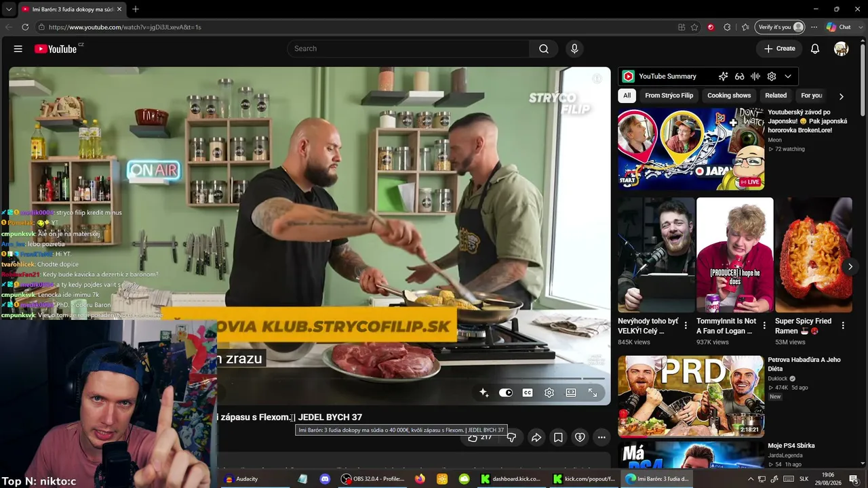Open the YouTube guide hamburger menu
Image resolution: width=868 pixels, height=488 pixels.
coord(18,49)
